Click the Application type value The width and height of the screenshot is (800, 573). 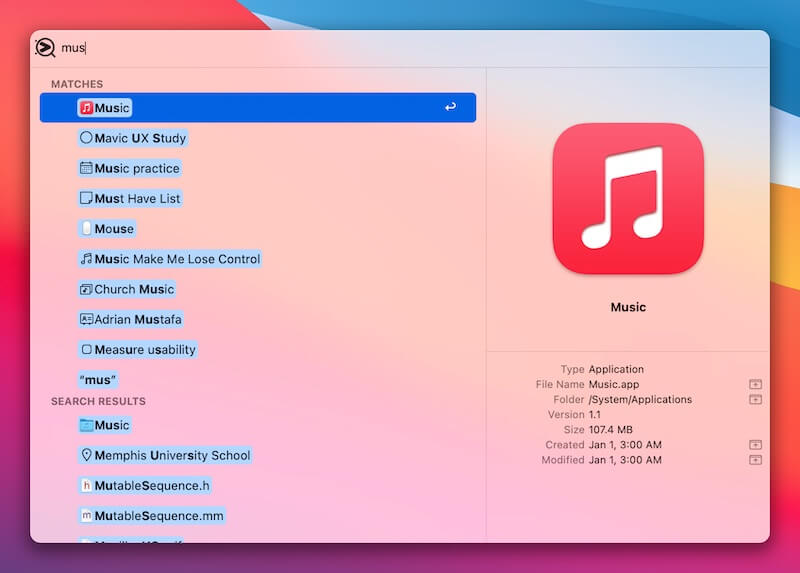click(x=616, y=369)
